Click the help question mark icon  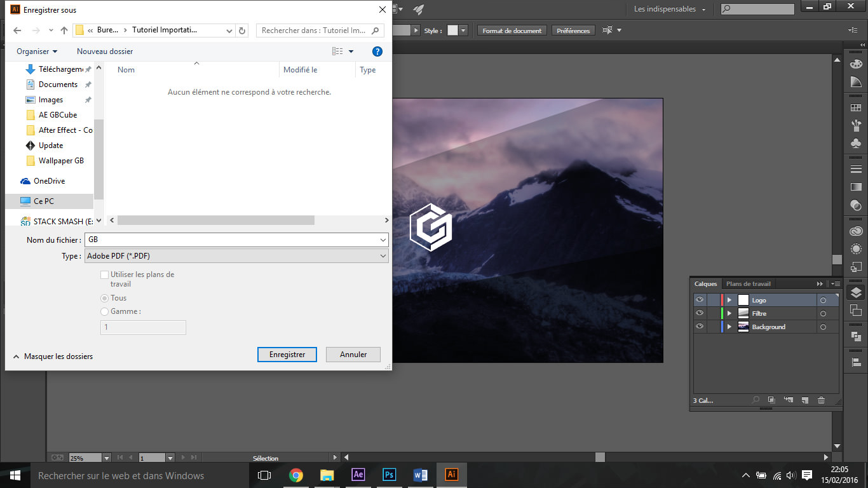377,51
